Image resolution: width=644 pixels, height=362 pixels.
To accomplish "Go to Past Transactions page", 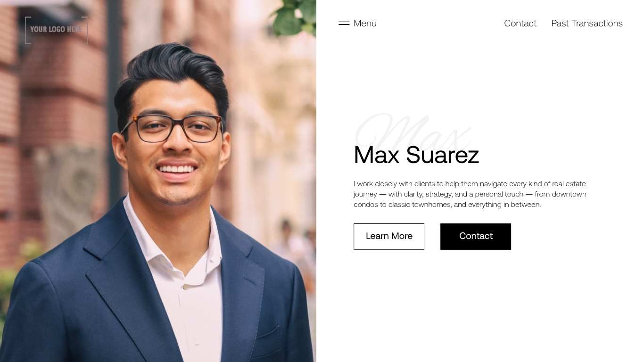I will coord(587,23).
